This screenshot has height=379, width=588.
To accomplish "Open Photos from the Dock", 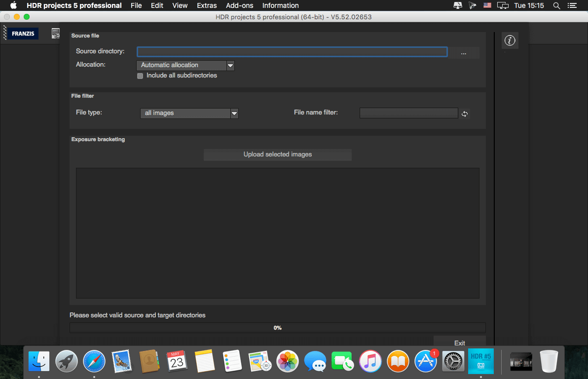I will coord(287,361).
